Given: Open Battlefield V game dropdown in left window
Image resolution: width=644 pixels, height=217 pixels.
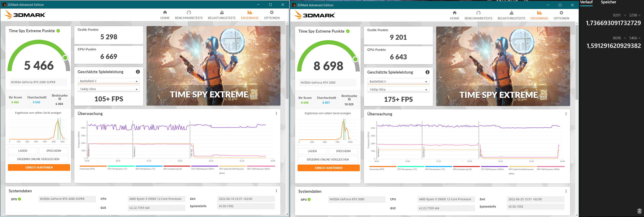Looking at the screenshot, I should (x=109, y=81).
